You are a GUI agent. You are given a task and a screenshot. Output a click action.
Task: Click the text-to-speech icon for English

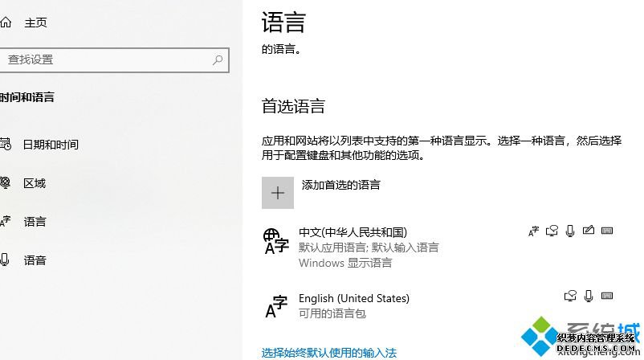coord(570,296)
